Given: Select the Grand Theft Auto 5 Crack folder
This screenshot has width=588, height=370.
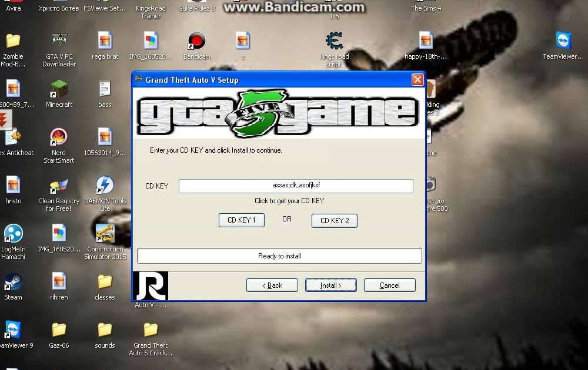Looking at the screenshot, I should click(151, 330).
